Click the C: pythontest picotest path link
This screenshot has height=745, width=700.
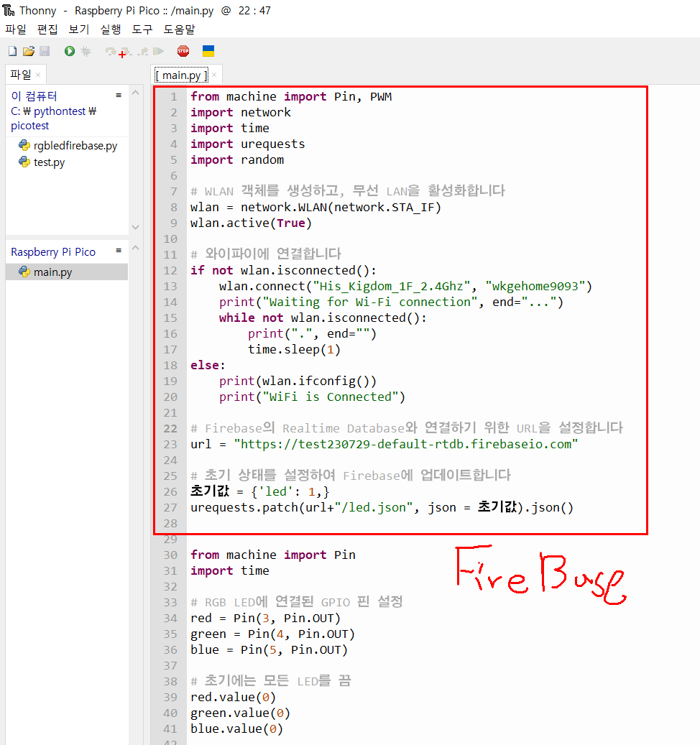tap(54, 119)
